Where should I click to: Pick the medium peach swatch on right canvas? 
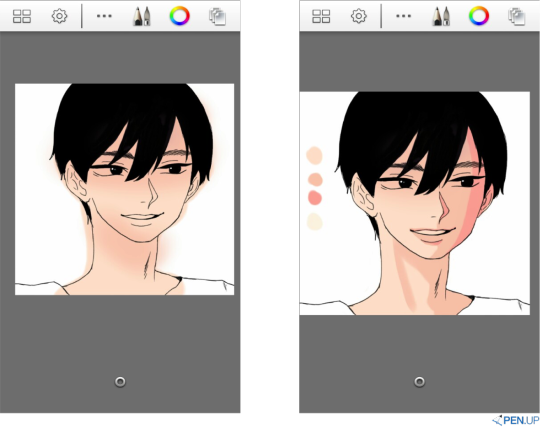tap(315, 179)
